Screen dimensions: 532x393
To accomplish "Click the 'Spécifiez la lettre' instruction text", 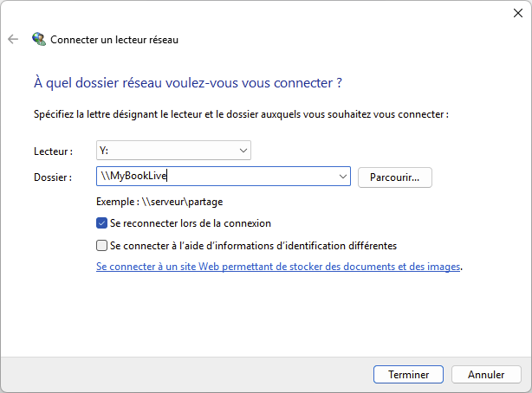I will pos(241,113).
